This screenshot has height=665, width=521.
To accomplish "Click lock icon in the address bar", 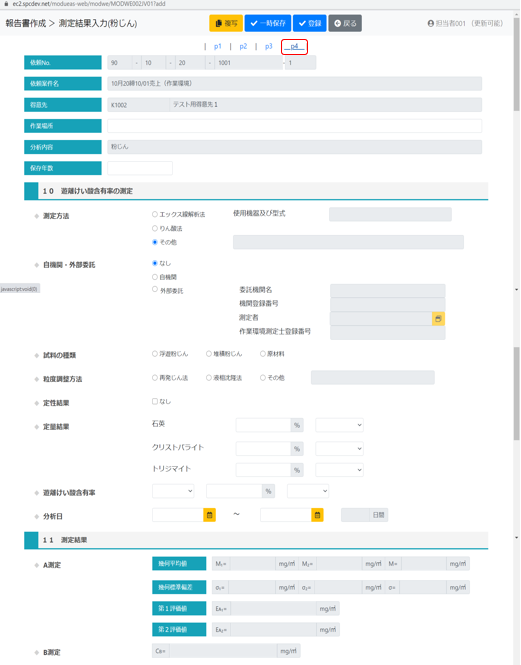I will [6, 3].
